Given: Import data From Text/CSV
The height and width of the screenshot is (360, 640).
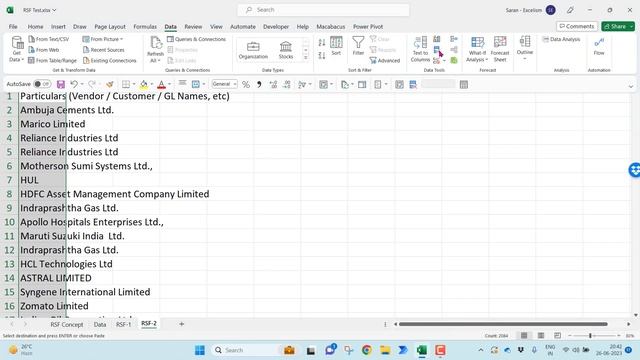Looking at the screenshot, I should click(49, 39).
